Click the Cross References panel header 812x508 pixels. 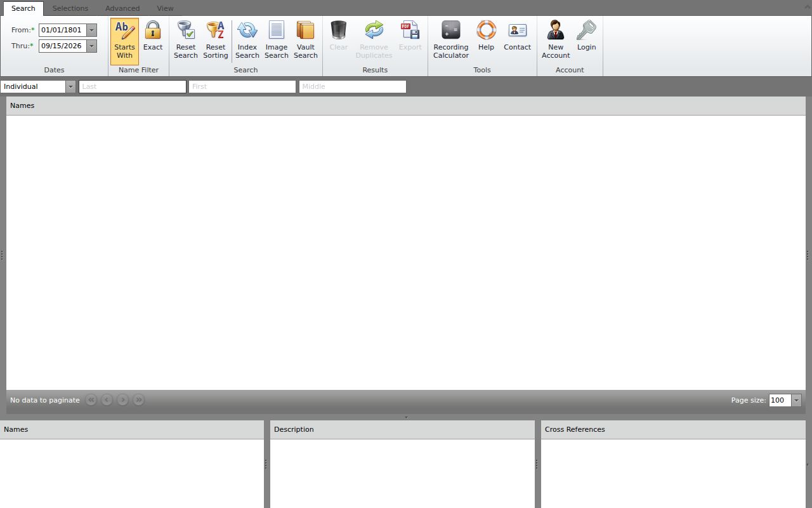pos(673,429)
